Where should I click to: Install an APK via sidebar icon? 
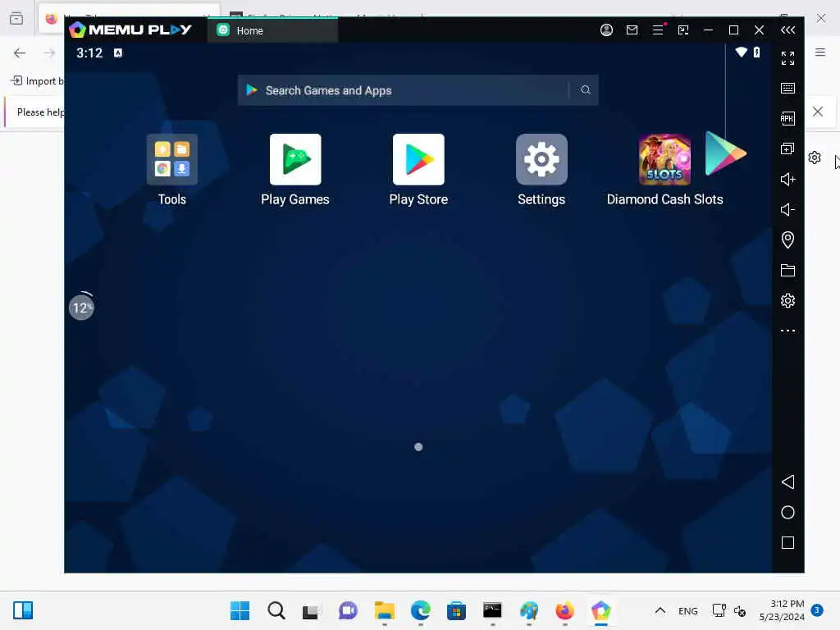tap(787, 118)
